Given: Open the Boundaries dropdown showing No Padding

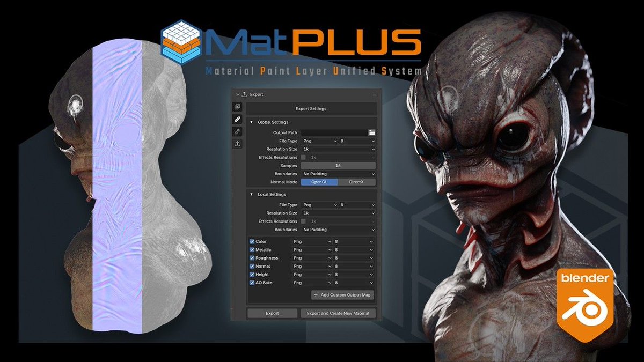Looking at the screenshot, I should [x=338, y=174].
